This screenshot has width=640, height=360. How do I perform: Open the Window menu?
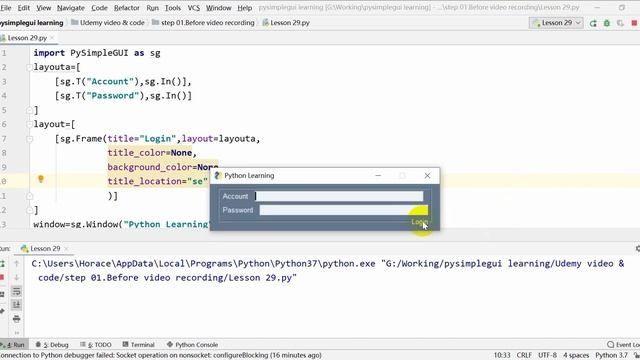(218, 8)
